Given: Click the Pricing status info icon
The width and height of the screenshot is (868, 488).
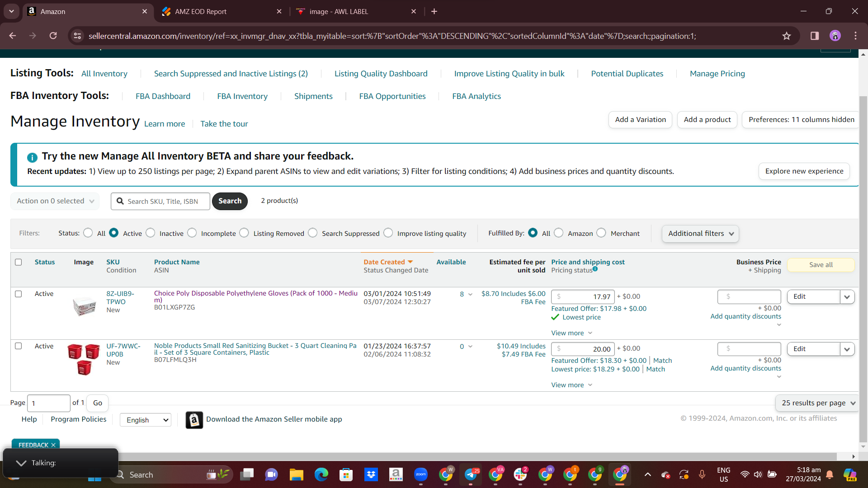Looking at the screenshot, I should coord(595,269).
